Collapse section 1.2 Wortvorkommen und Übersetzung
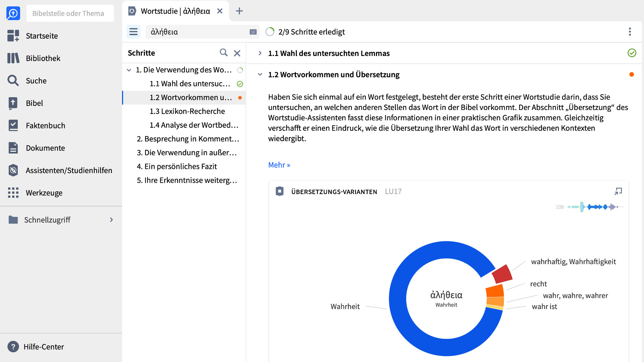 coord(260,74)
